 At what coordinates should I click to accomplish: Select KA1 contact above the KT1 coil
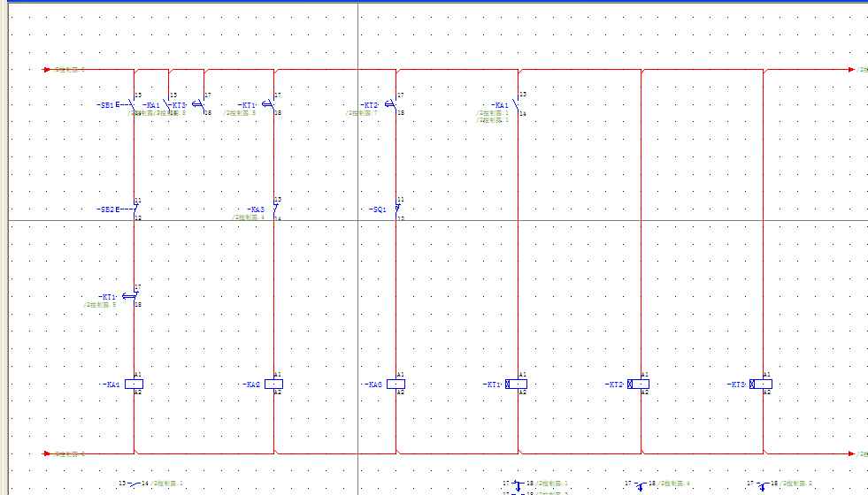pyautogui.click(x=517, y=104)
